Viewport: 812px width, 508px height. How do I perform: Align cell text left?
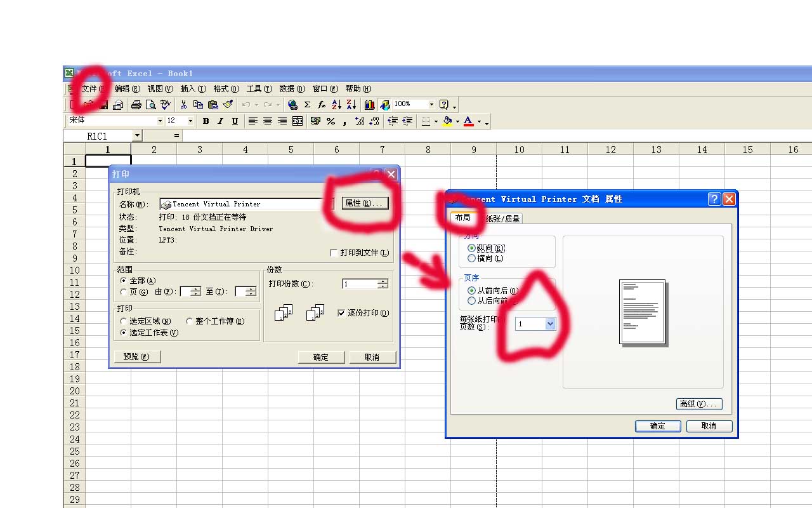point(252,121)
